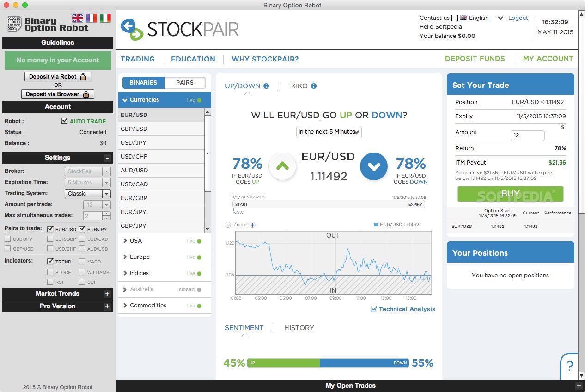This screenshot has height=392, width=585.
Task: Click the green BUY button
Action: click(511, 194)
